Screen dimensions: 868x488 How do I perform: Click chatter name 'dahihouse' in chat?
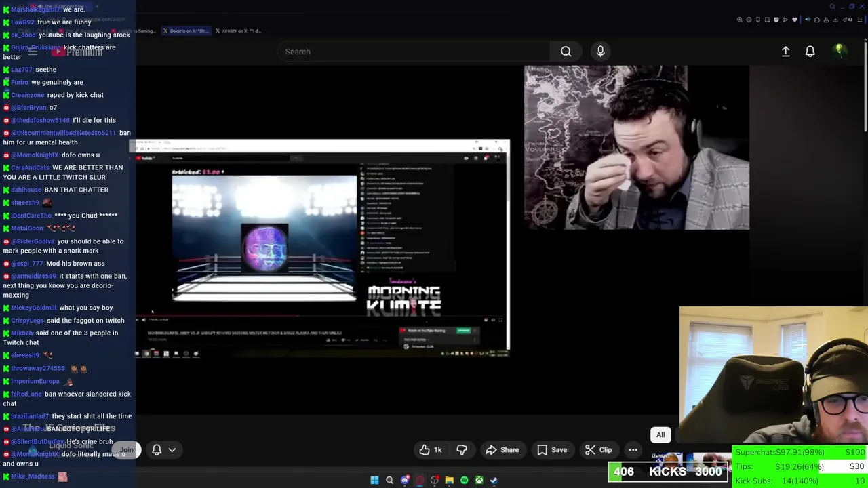tap(26, 190)
